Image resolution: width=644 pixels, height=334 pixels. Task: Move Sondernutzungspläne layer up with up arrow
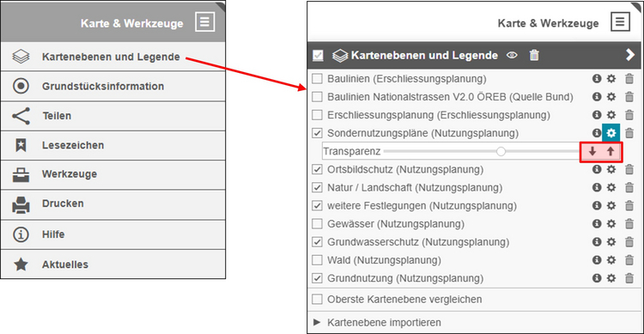(x=611, y=151)
